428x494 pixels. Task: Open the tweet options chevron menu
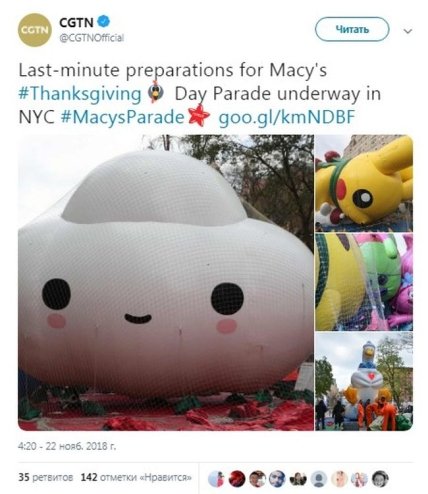408,31
